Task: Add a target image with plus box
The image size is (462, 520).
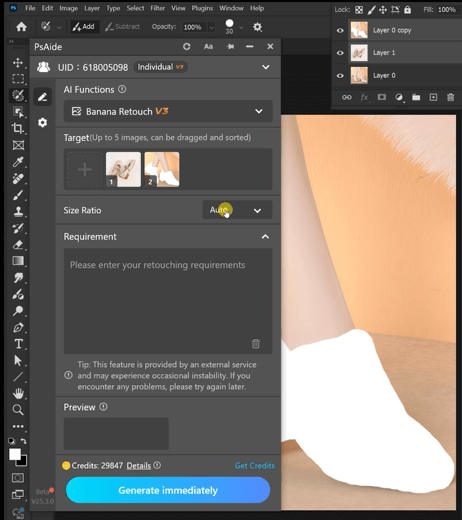Action: (85, 169)
